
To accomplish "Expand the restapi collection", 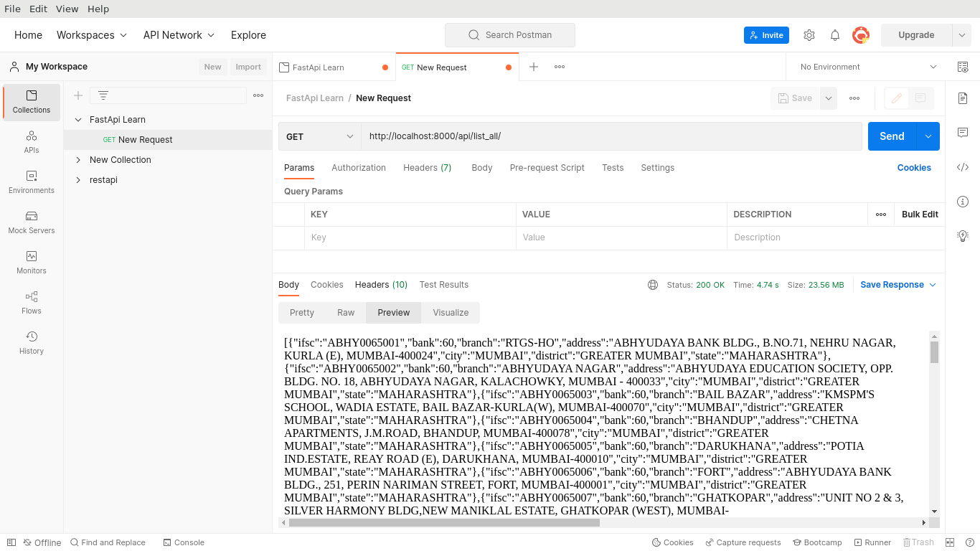I will click(x=78, y=180).
